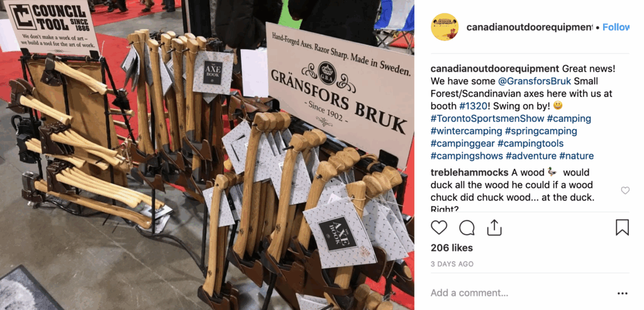
Task: Like the treblehammocks comment with its small heart
Action: point(625,190)
